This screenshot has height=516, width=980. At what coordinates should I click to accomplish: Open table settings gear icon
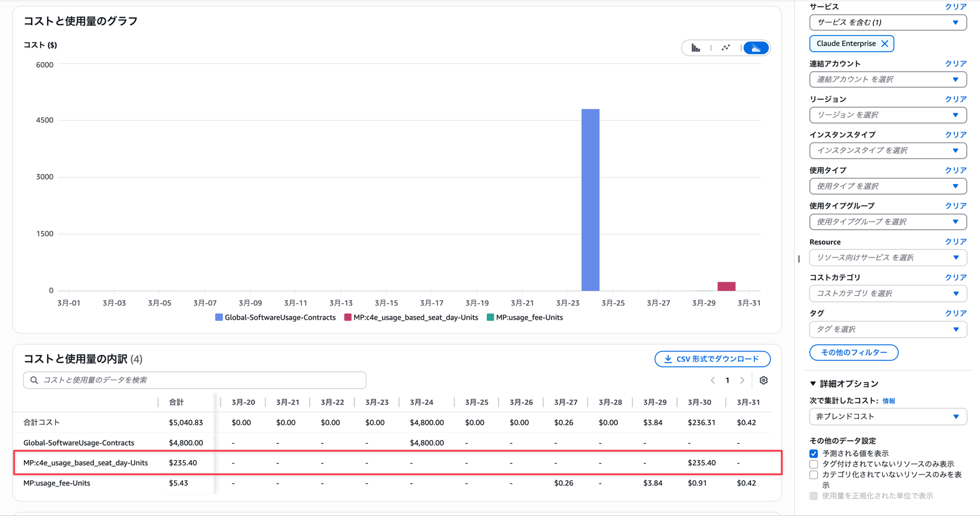[764, 380]
